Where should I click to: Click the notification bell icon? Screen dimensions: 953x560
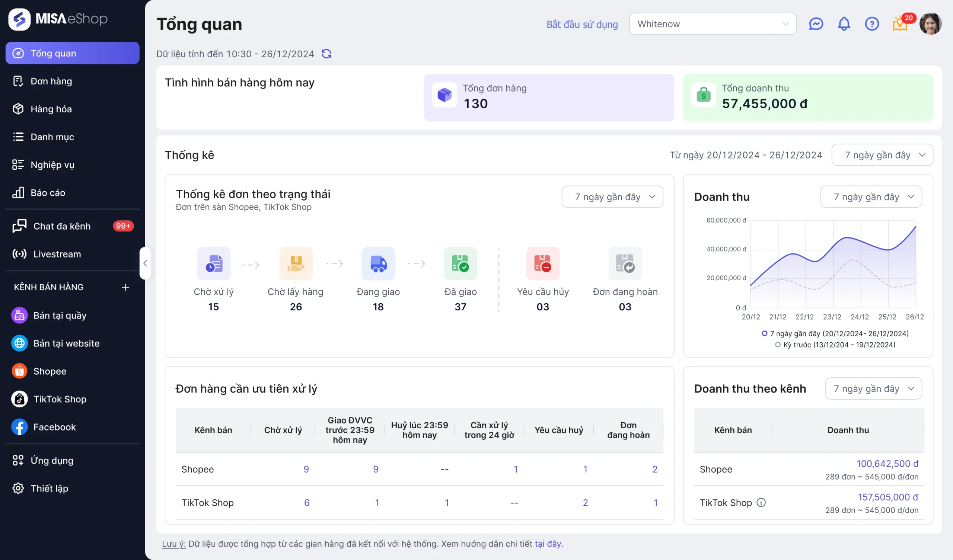[x=844, y=24]
